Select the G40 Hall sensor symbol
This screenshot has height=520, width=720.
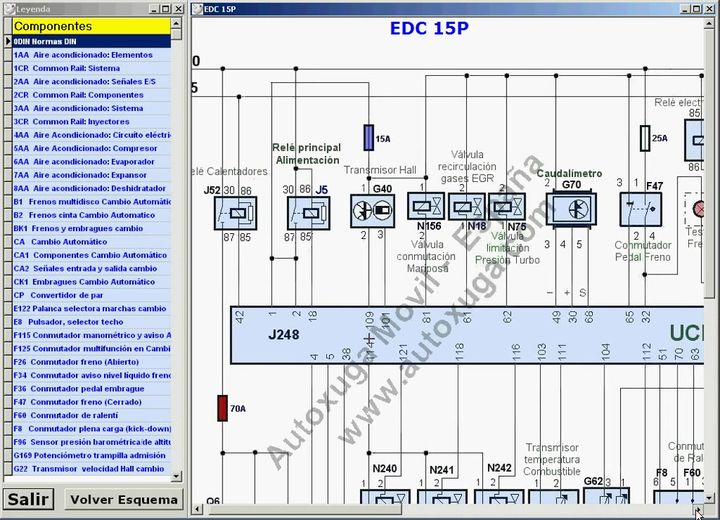point(372,210)
